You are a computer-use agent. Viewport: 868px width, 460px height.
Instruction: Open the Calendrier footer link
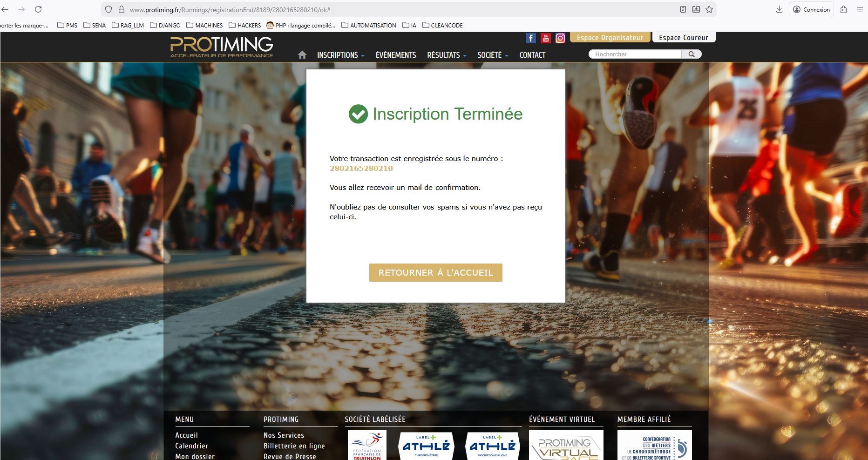pos(191,446)
